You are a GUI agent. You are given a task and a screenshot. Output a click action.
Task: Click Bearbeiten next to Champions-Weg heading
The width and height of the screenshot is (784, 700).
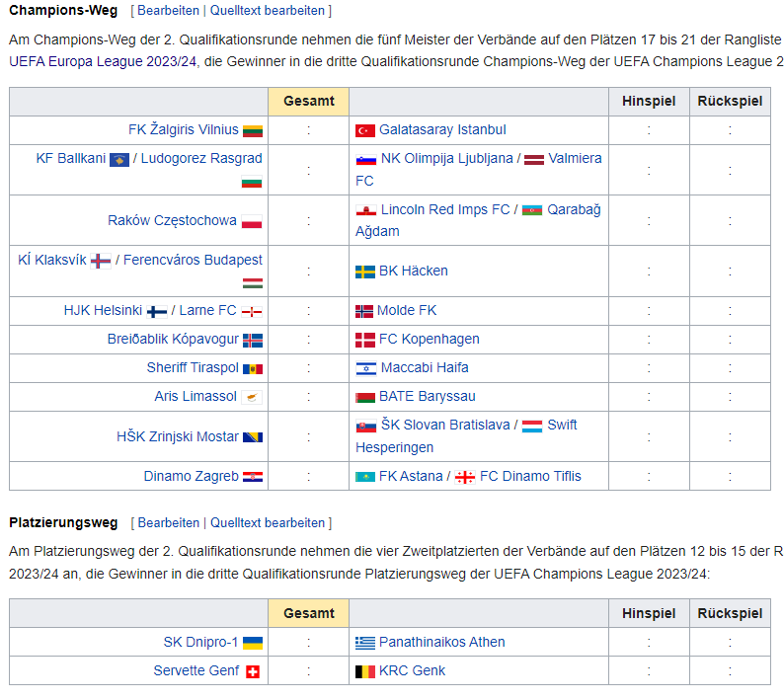click(168, 11)
